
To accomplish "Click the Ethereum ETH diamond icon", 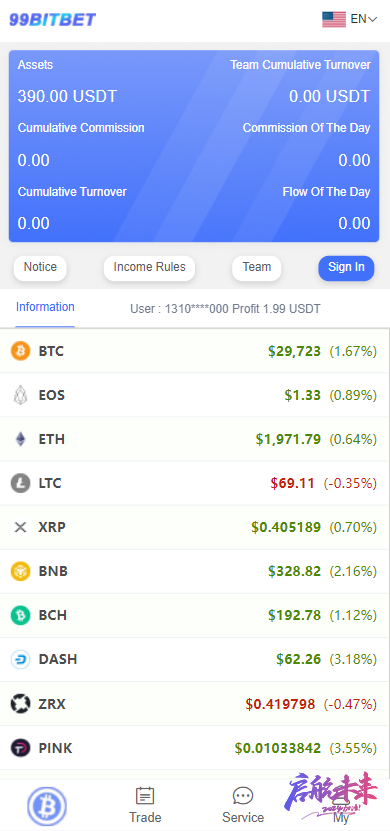I will tap(20, 439).
